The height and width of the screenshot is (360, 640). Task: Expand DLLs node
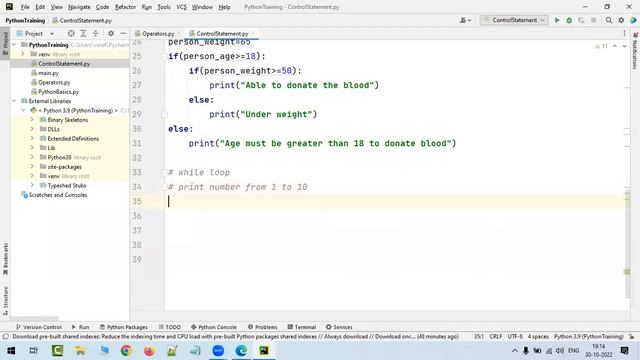point(32,129)
